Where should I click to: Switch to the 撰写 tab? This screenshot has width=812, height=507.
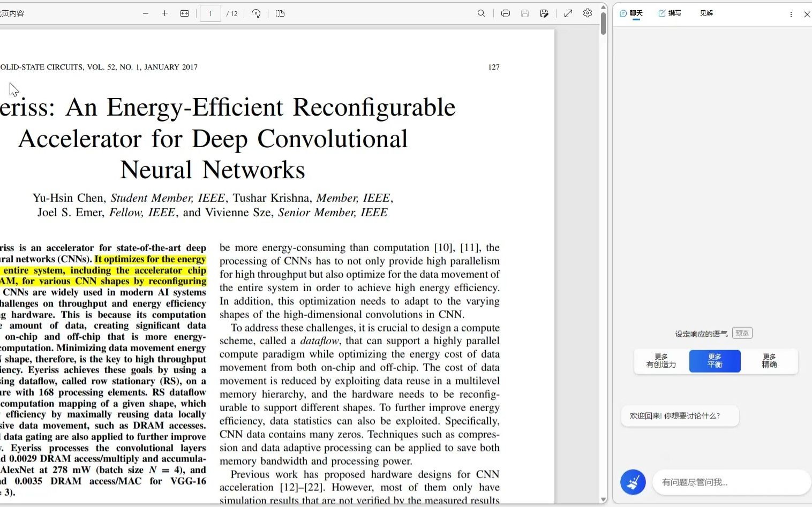pyautogui.click(x=670, y=13)
